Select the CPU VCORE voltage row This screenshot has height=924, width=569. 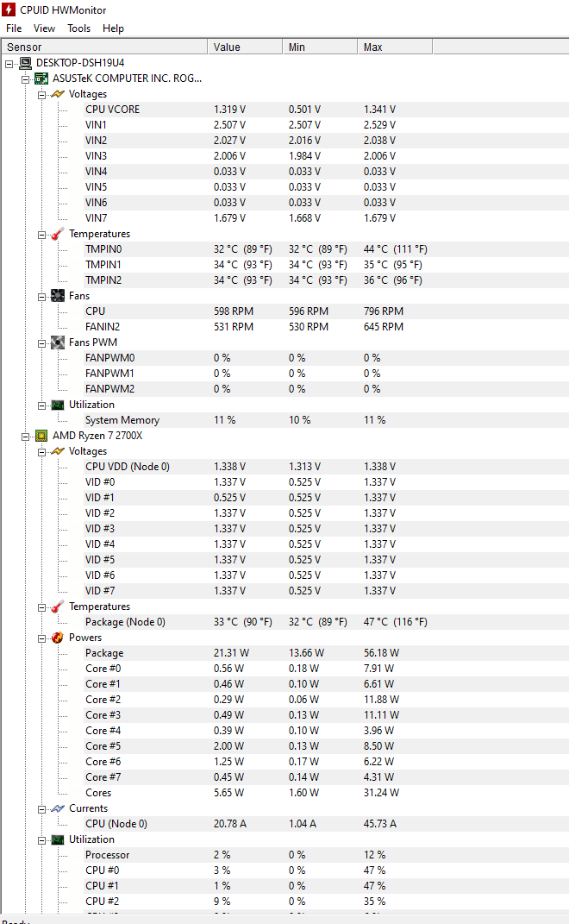pyautogui.click(x=326, y=110)
